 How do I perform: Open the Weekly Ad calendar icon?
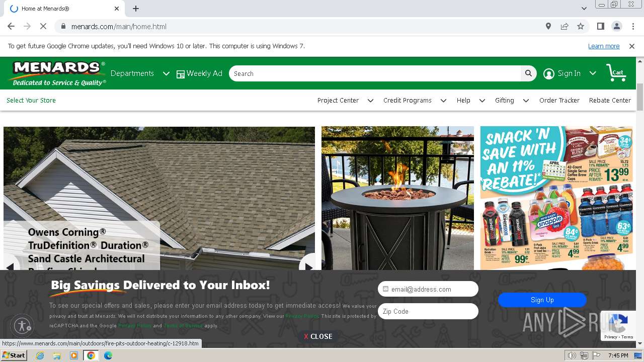tap(181, 74)
